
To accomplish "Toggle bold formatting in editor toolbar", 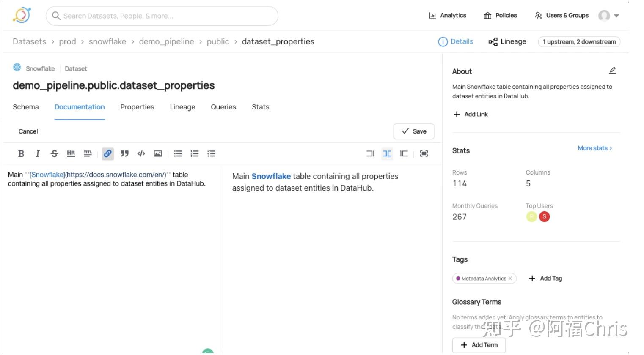I will pyautogui.click(x=21, y=154).
